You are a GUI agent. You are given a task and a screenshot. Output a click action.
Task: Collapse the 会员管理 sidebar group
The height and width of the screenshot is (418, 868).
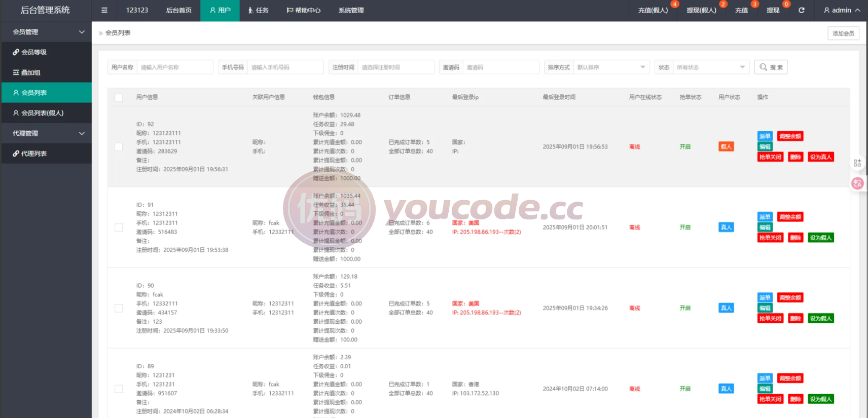click(46, 32)
